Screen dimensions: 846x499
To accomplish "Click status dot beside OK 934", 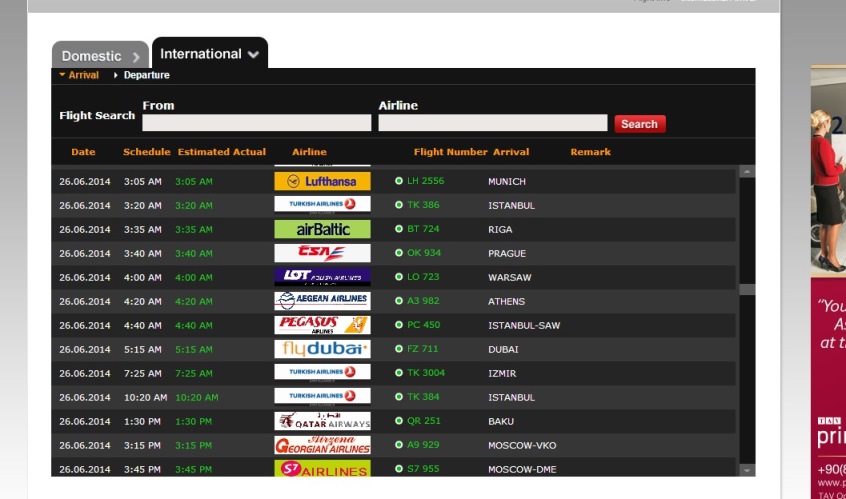I will click(x=399, y=253).
